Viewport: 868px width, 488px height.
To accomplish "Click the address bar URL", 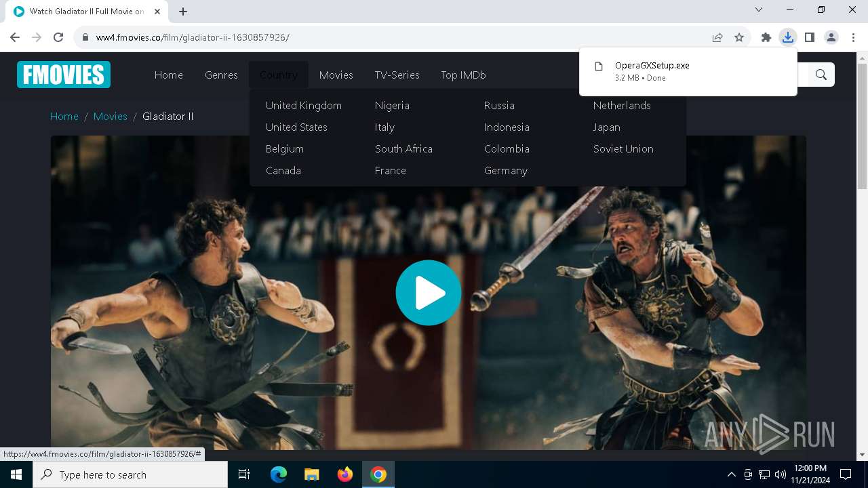I will (193, 37).
